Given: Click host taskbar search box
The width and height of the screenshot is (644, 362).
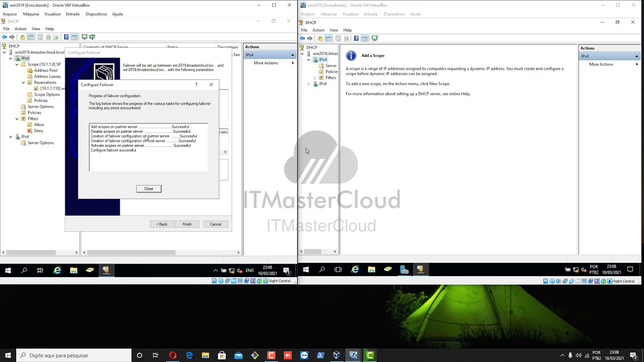Looking at the screenshot, I should coord(72,355).
